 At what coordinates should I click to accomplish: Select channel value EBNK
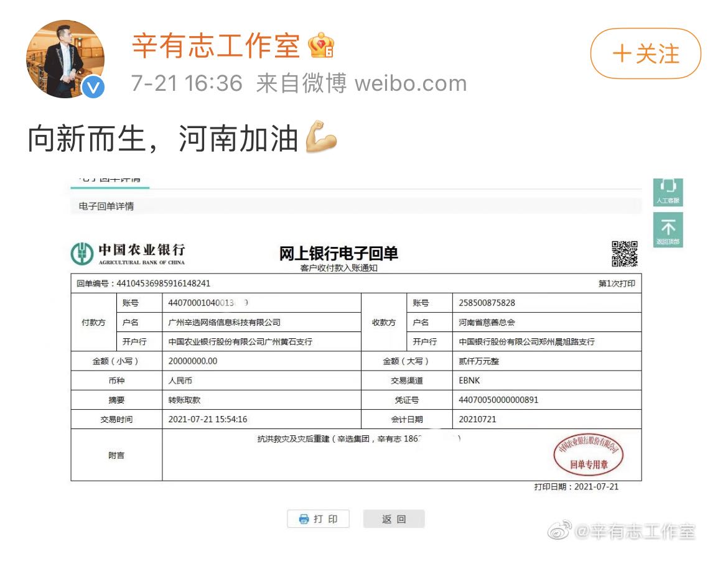[469, 381]
